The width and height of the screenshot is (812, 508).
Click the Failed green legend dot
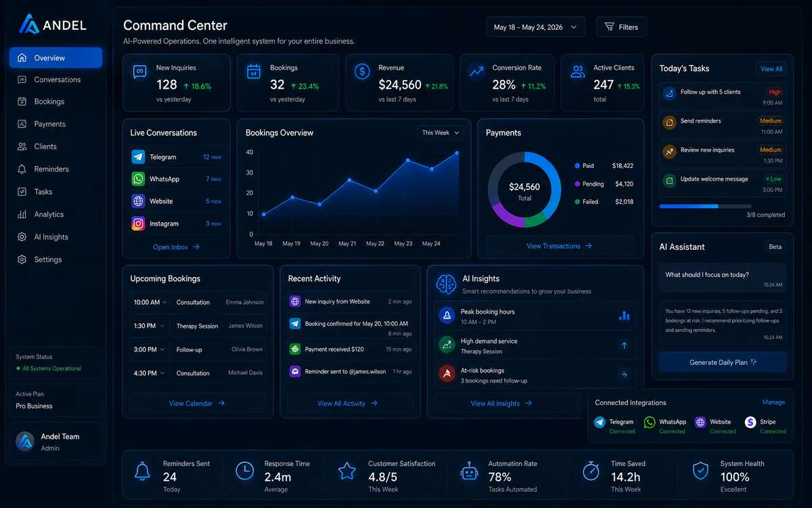click(x=577, y=202)
